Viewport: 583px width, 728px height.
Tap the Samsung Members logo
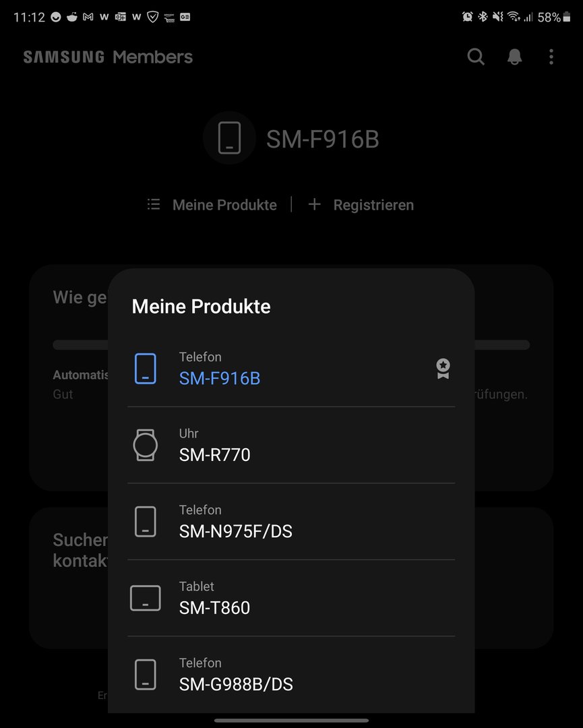point(108,57)
